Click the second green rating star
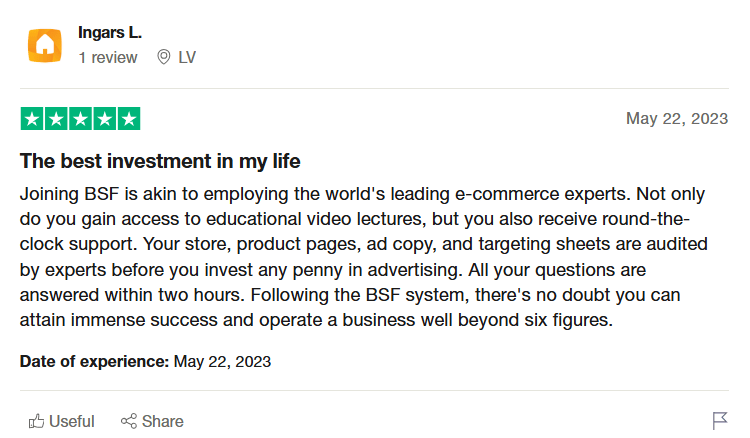 (x=56, y=119)
